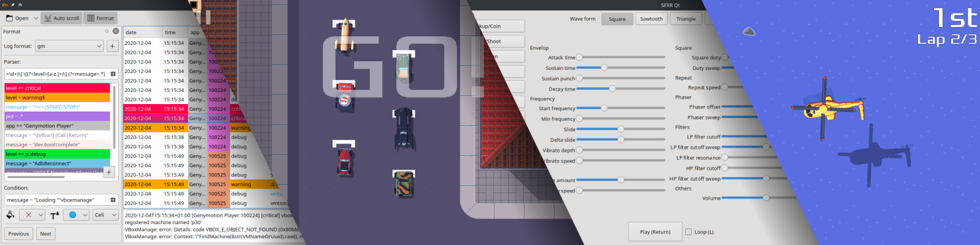
Task: Open the Log format combo box
Action: [x=69, y=46]
